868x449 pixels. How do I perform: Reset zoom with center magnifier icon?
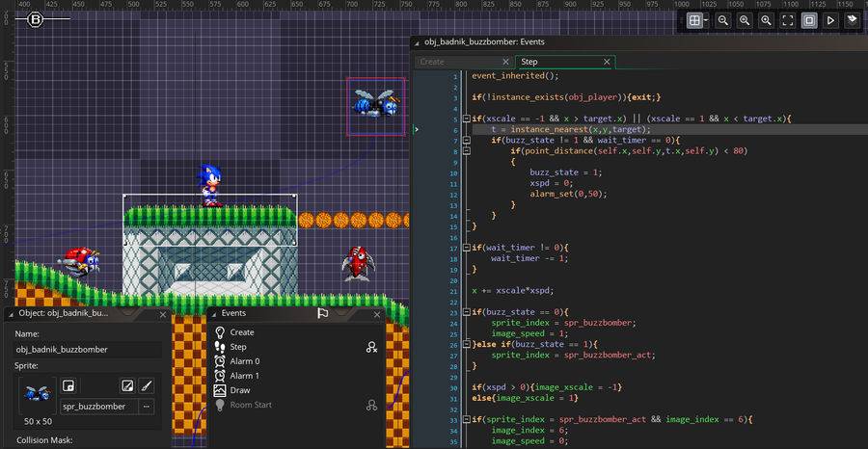tap(745, 21)
